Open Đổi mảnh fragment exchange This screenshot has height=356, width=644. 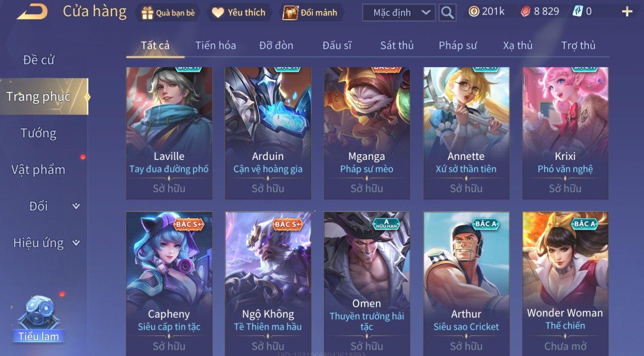click(x=310, y=13)
